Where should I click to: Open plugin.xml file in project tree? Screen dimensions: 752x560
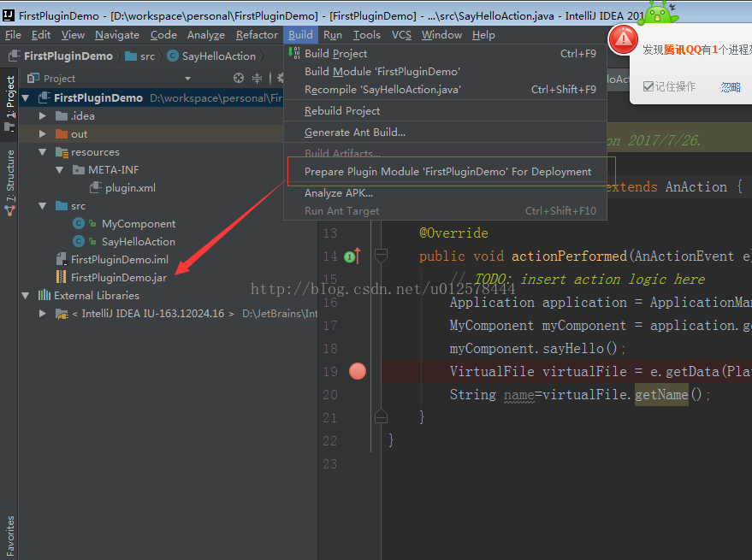pos(130,188)
